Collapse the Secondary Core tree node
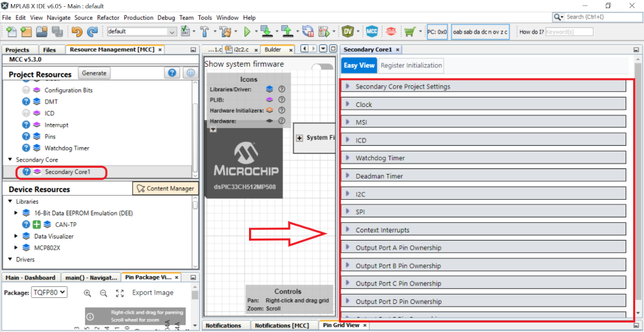This screenshot has height=332, width=644. [10, 160]
